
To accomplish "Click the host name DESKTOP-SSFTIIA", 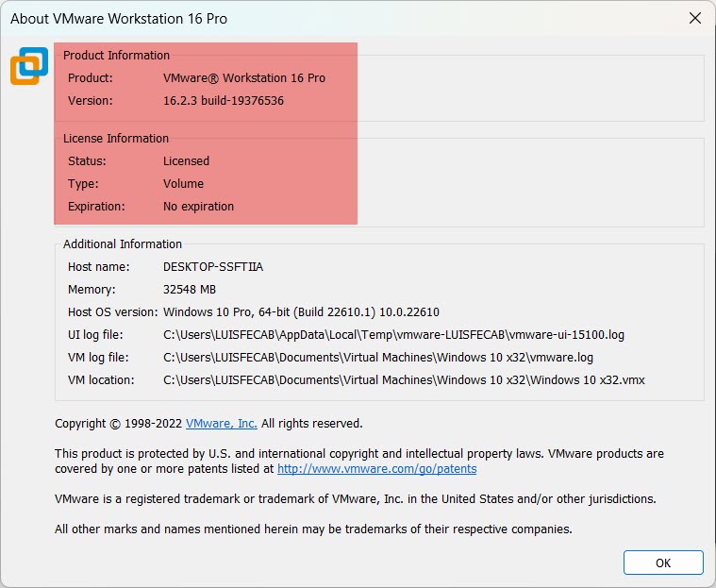I will 213,267.
